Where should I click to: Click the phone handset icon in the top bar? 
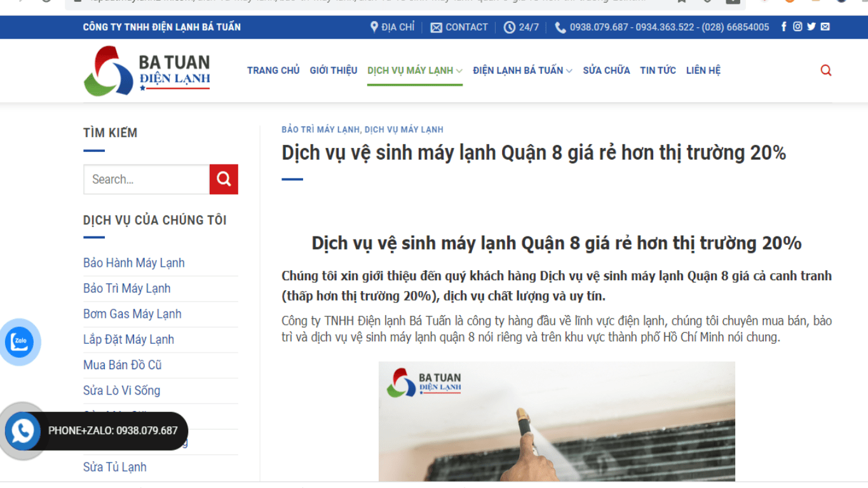tap(560, 27)
